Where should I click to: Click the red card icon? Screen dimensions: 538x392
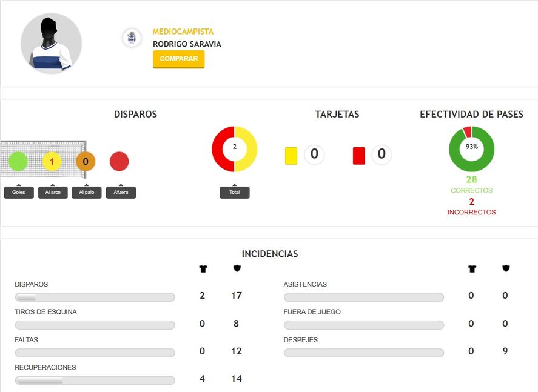coord(359,156)
